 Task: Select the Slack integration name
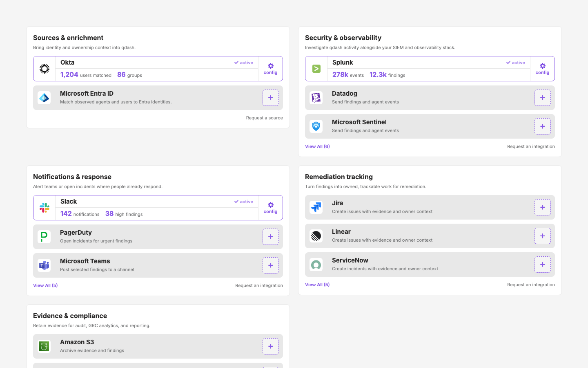[x=69, y=202]
